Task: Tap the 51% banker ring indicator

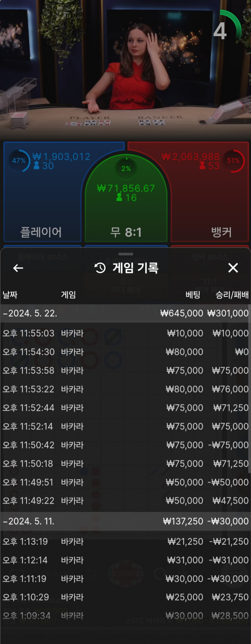Action: coord(233,161)
